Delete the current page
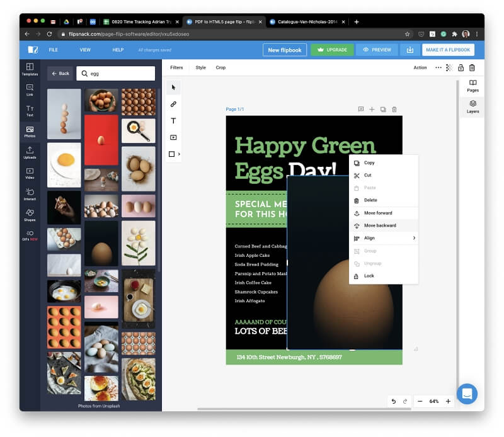The height and width of the screenshot is (437, 504). pyautogui.click(x=394, y=110)
